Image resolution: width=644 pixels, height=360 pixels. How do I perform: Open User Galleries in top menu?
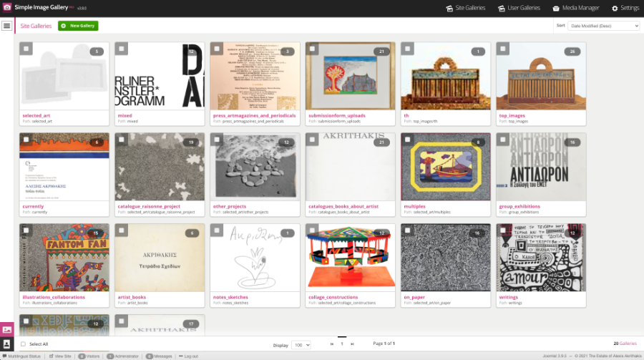pyautogui.click(x=519, y=8)
